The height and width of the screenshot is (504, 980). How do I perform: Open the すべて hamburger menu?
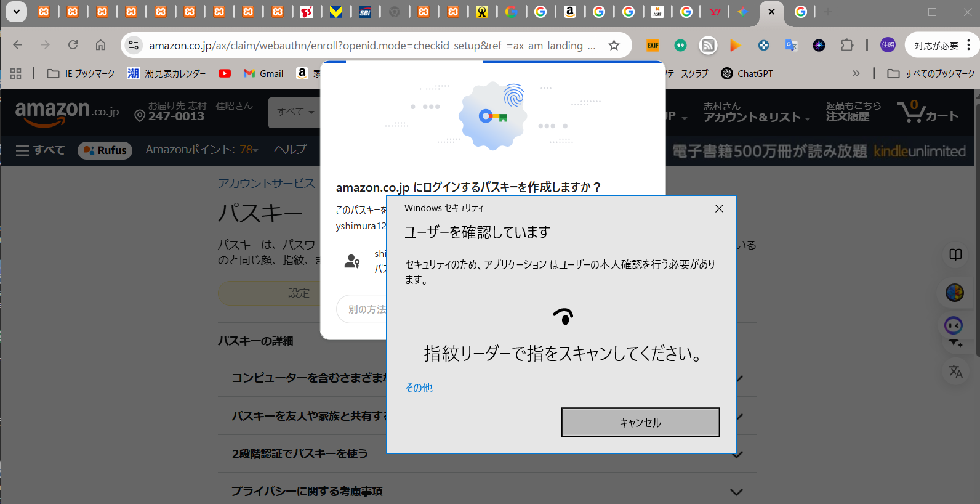tap(40, 150)
